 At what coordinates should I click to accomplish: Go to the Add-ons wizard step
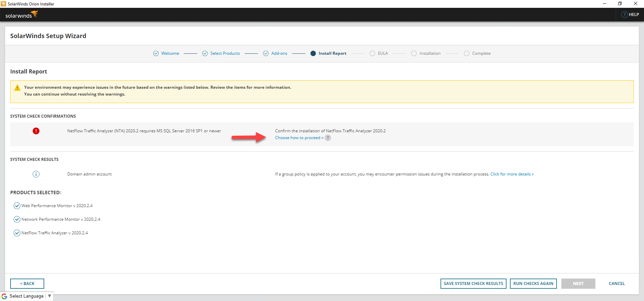click(x=279, y=53)
